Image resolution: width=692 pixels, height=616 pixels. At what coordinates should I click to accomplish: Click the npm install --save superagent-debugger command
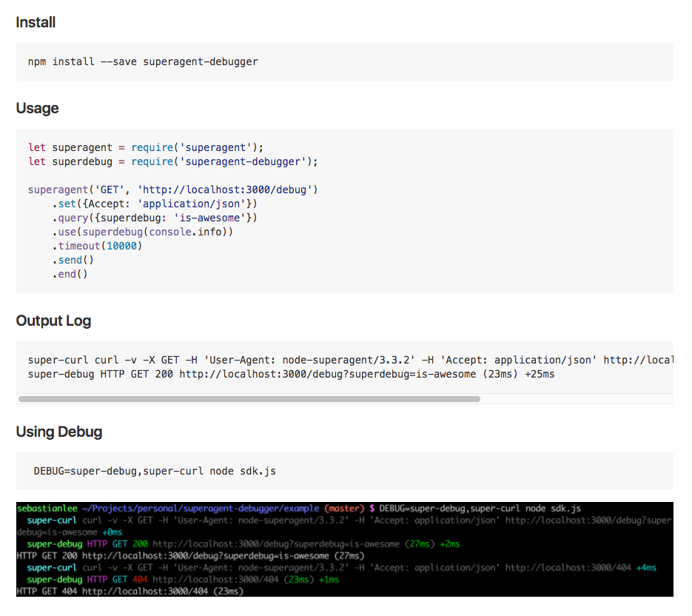[143, 61]
